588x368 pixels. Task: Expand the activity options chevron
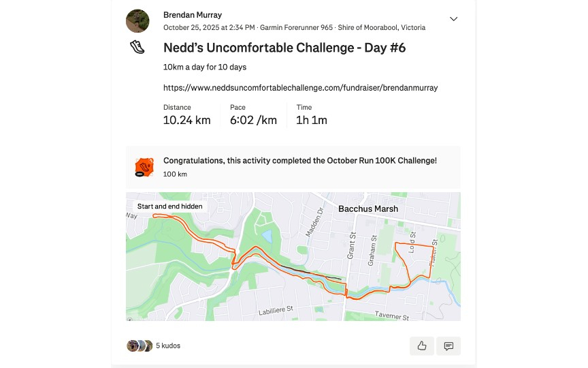coord(453,19)
